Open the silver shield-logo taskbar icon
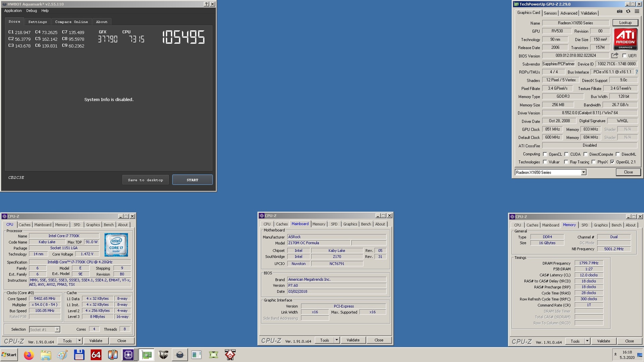The image size is (644, 362). (x=163, y=355)
